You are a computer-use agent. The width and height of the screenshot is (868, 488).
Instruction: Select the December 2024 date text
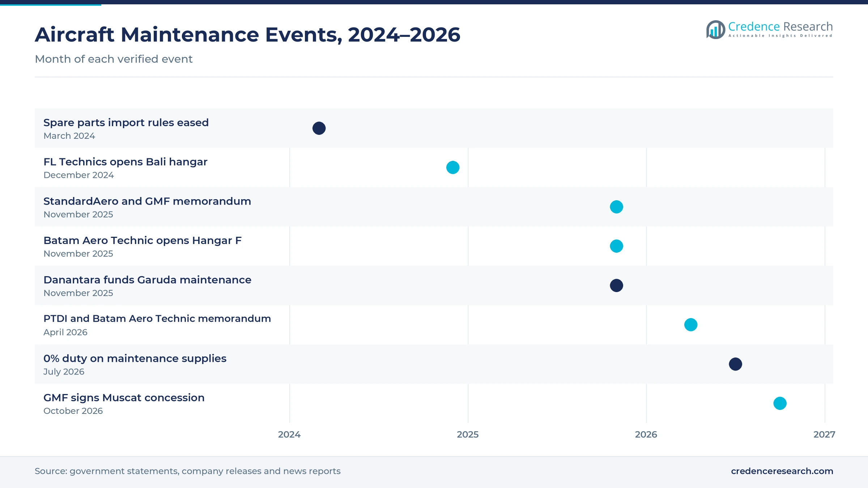point(78,175)
